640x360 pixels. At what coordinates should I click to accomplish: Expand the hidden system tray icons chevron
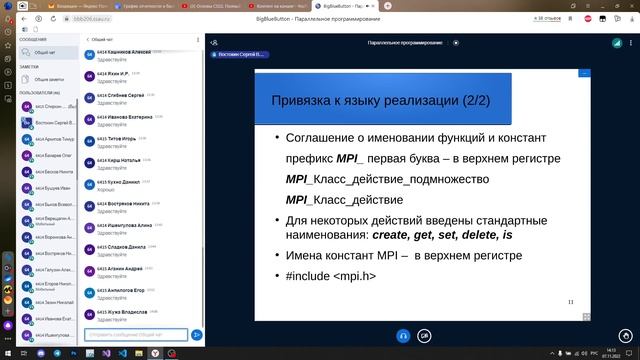coord(552,353)
